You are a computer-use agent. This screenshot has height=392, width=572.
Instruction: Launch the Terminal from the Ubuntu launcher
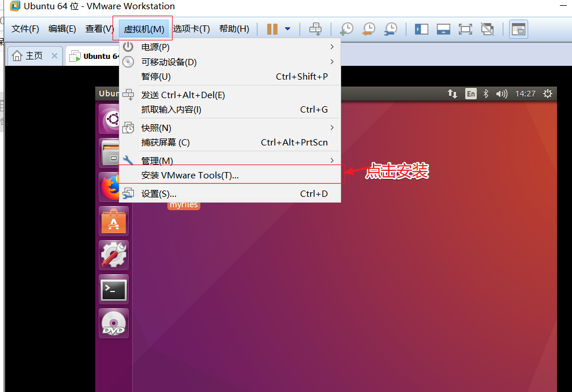(x=114, y=289)
